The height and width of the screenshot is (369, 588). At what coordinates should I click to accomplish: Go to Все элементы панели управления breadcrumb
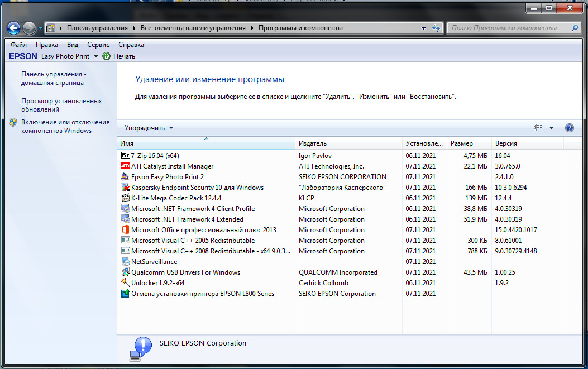point(193,28)
